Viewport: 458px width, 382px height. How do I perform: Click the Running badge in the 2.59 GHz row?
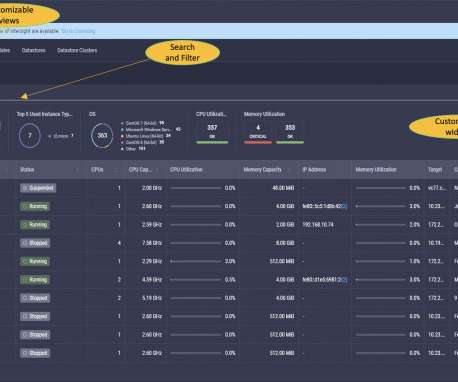35,225
